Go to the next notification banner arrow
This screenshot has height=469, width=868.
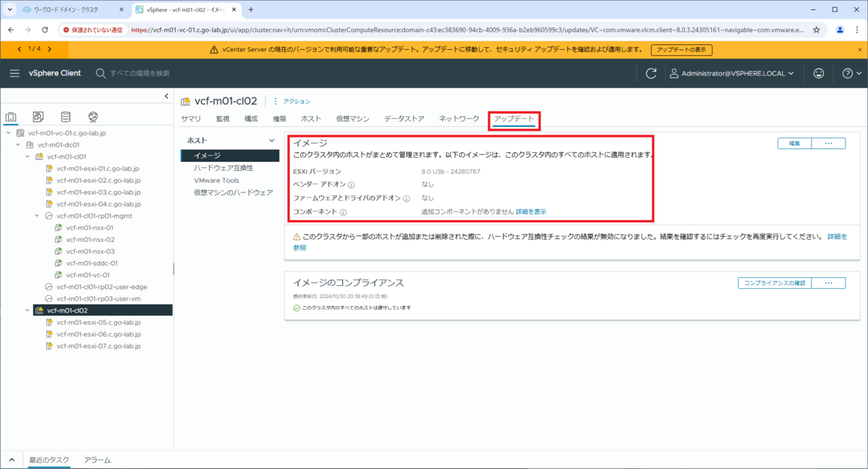tap(49, 48)
